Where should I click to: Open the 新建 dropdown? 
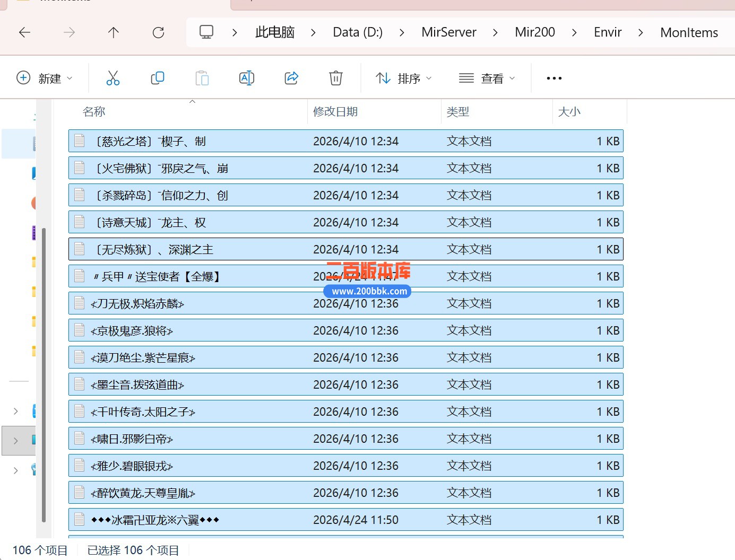click(x=45, y=78)
